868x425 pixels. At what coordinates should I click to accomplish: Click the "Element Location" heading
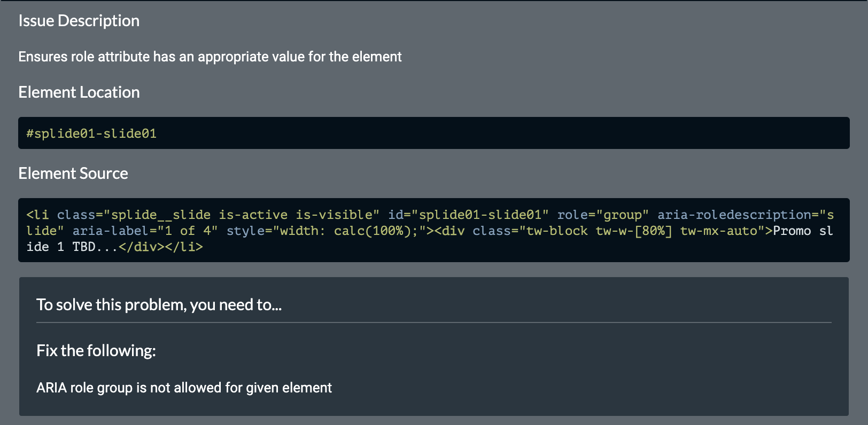[79, 92]
